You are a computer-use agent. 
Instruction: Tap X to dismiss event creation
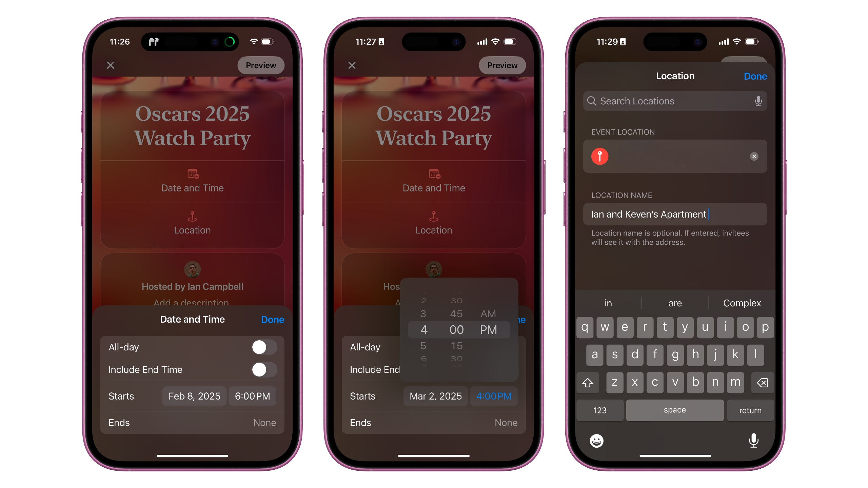[110, 65]
